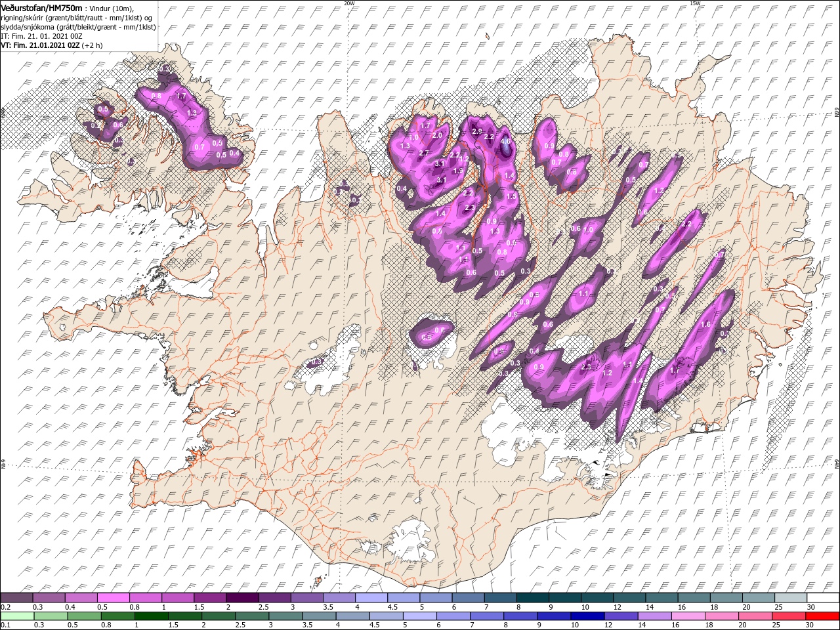Image resolution: width=840 pixels, height=630 pixels.
Task: Click the 1.6 snowfall value in the east
Action: click(706, 325)
